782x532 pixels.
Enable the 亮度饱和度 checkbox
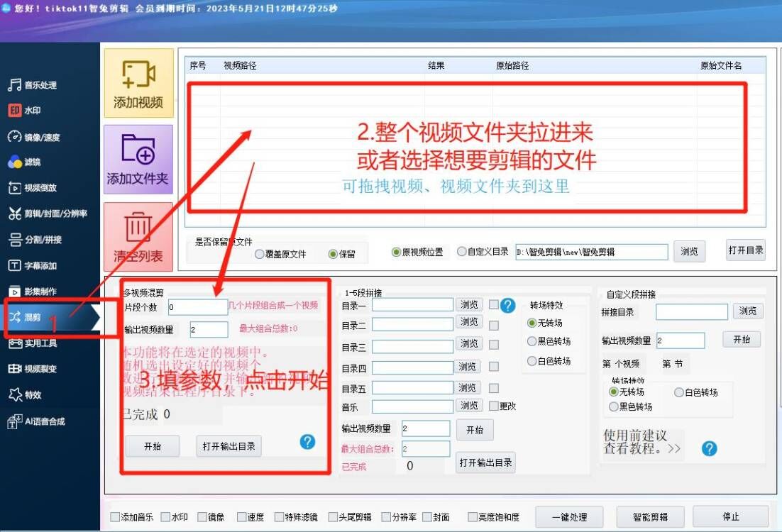pos(473,517)
